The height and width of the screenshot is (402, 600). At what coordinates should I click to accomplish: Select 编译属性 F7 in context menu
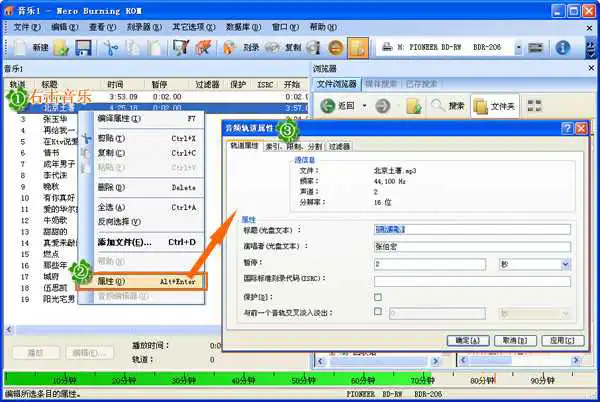(148, 119)
